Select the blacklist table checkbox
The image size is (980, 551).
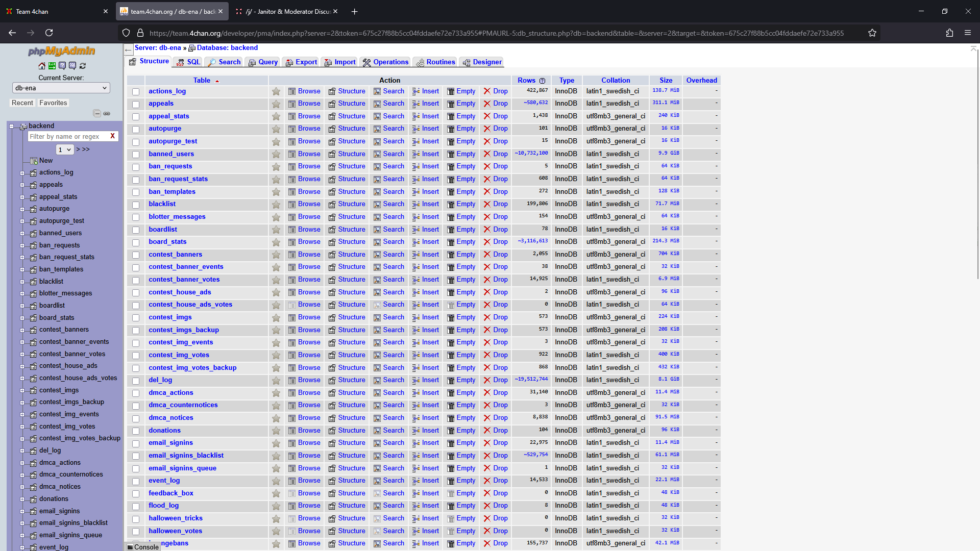coord(136,205)
